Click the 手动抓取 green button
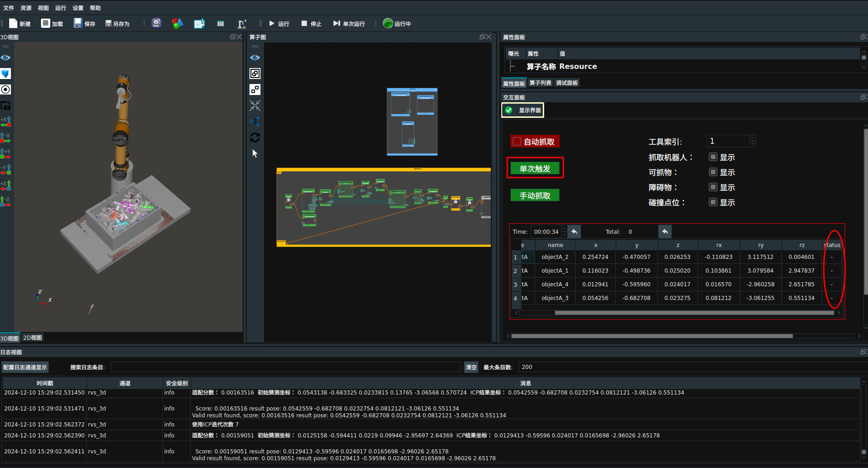Image resolution: width=868 pixels, height=468 pixels. tap(535, 195)
